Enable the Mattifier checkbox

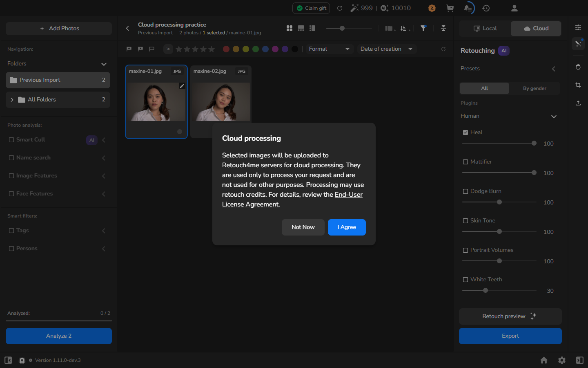tap(465, 162)
